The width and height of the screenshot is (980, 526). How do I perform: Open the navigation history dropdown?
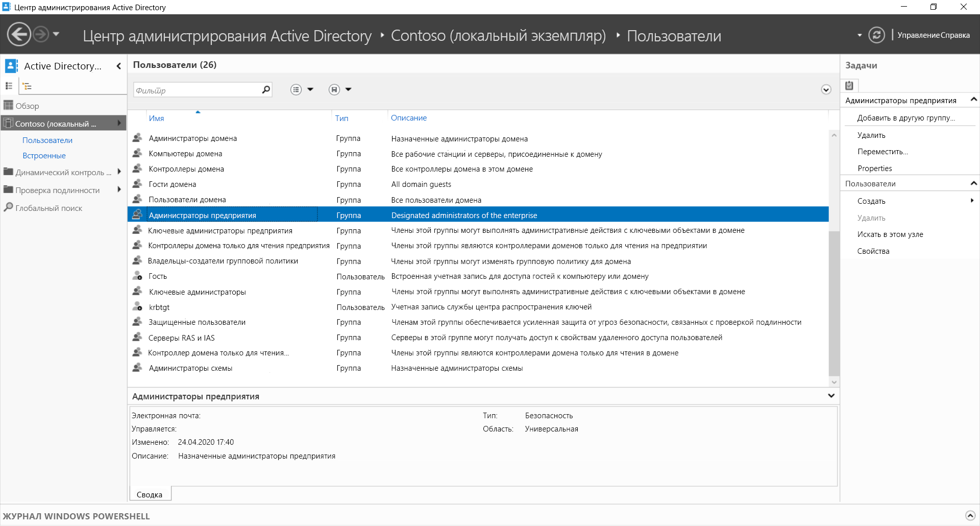tap(56, 34)
